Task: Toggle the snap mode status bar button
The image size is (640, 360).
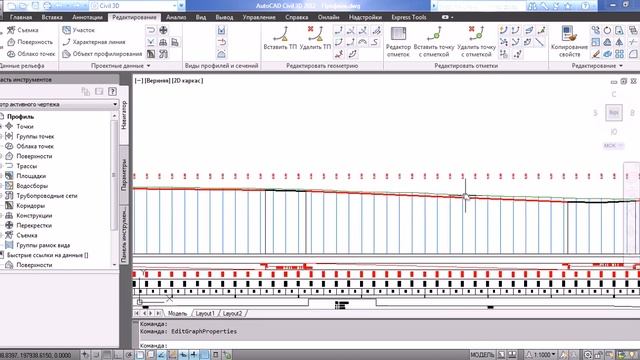Action: [x=96, y=355]
